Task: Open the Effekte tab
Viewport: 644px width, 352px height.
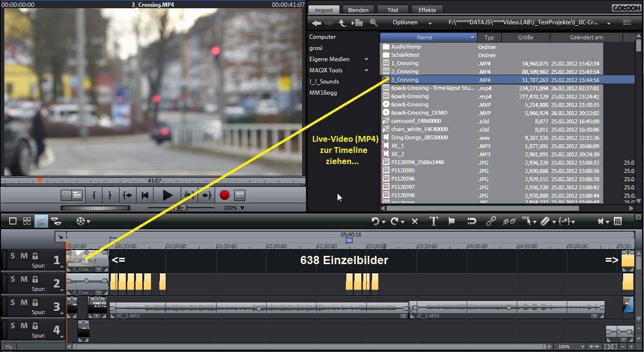Action: tap(427, 10)
